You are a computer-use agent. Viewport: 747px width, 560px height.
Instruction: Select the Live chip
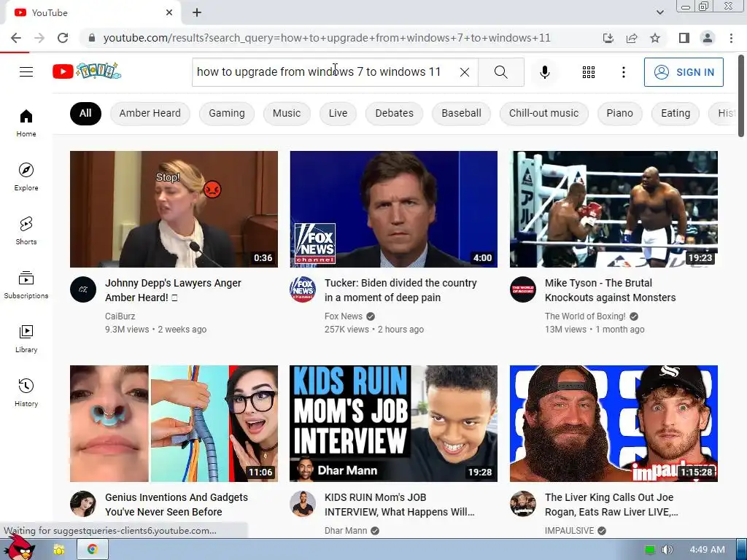(x=338, y=113)
